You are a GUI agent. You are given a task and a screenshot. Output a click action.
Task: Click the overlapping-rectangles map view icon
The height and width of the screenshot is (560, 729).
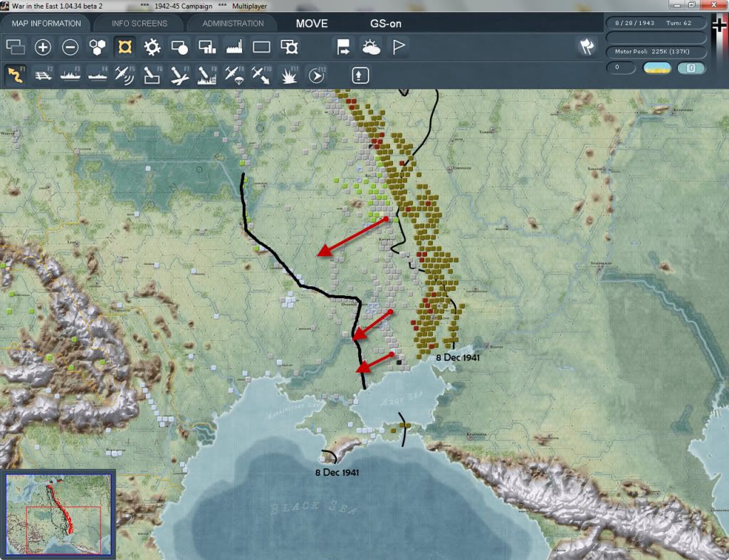[x=16, y=47]
